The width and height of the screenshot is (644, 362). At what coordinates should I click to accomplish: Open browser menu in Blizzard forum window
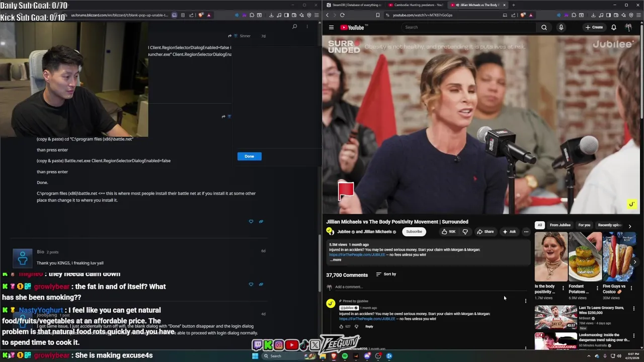[x=316, y=15]
